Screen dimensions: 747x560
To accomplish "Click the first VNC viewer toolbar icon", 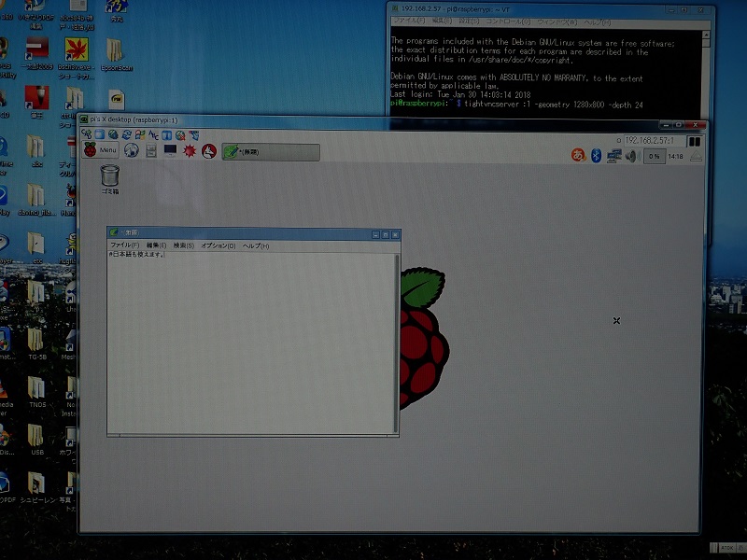I will pyautogui.click(x=86, y=133).
